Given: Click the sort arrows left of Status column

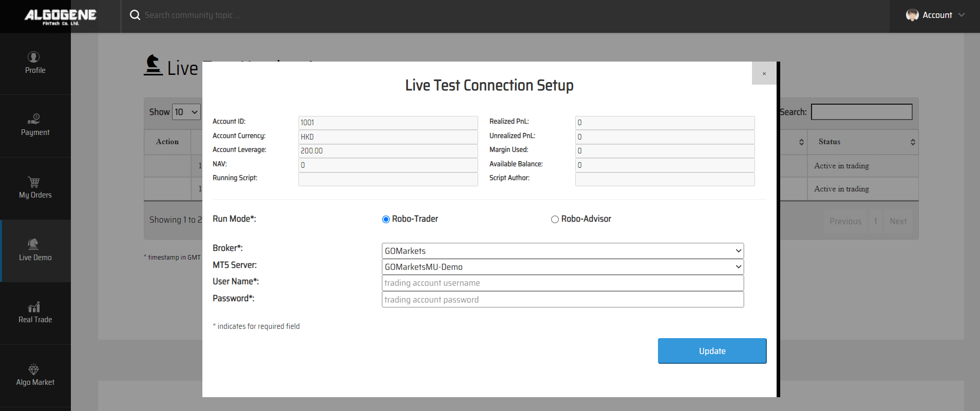Looking at the screenshot, I should [x=801, y=142].
